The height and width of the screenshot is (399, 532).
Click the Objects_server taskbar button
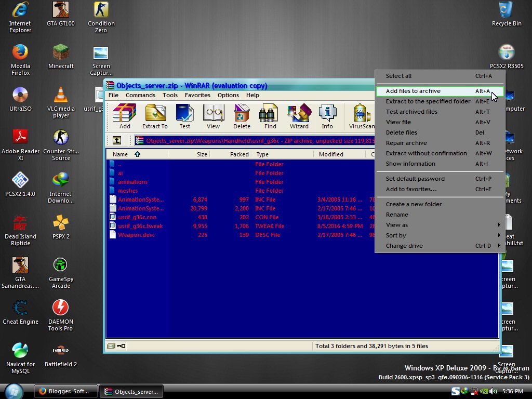(131, 391)
